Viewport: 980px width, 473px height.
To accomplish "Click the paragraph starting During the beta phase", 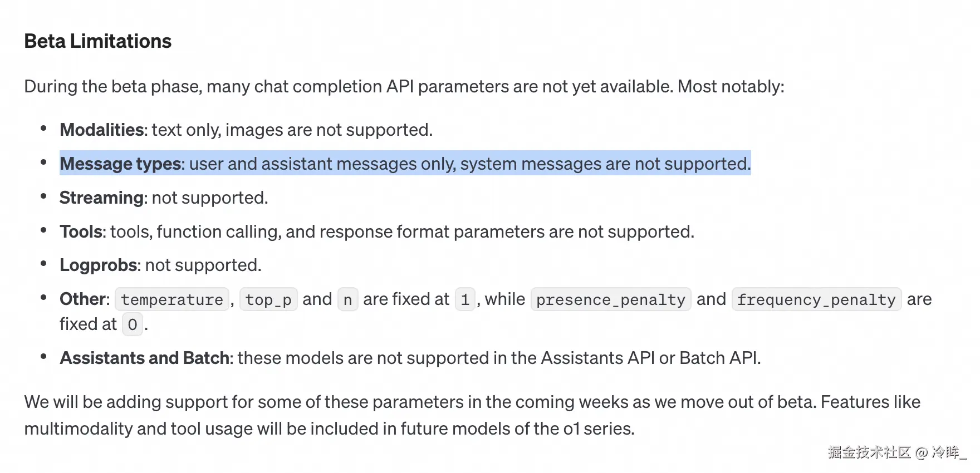I will (404, 86).
